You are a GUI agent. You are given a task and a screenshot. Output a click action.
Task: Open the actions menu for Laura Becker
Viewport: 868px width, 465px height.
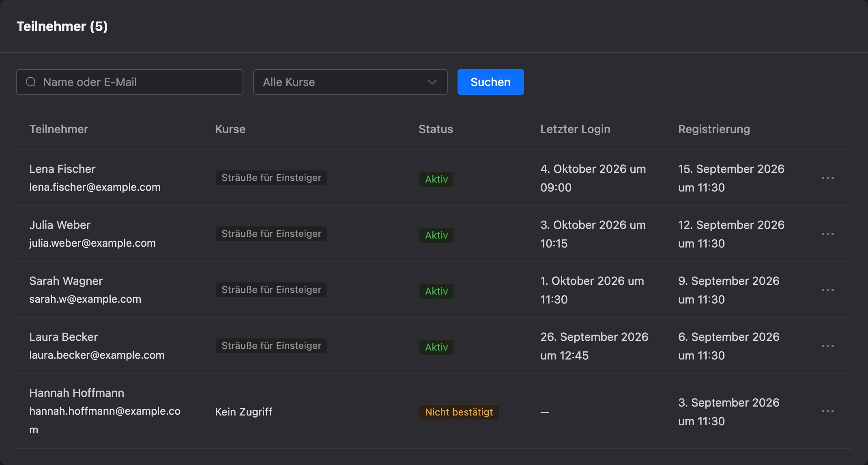coord(827,346)
